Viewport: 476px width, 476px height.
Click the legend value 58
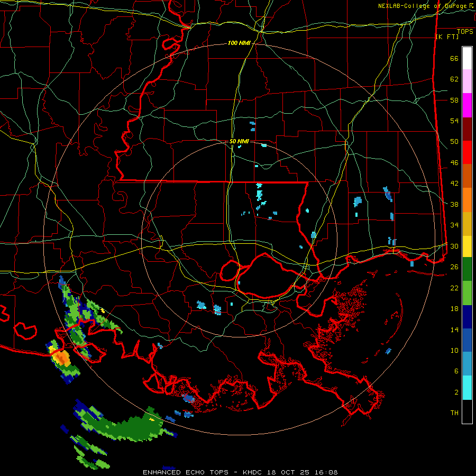coord(454,100)
